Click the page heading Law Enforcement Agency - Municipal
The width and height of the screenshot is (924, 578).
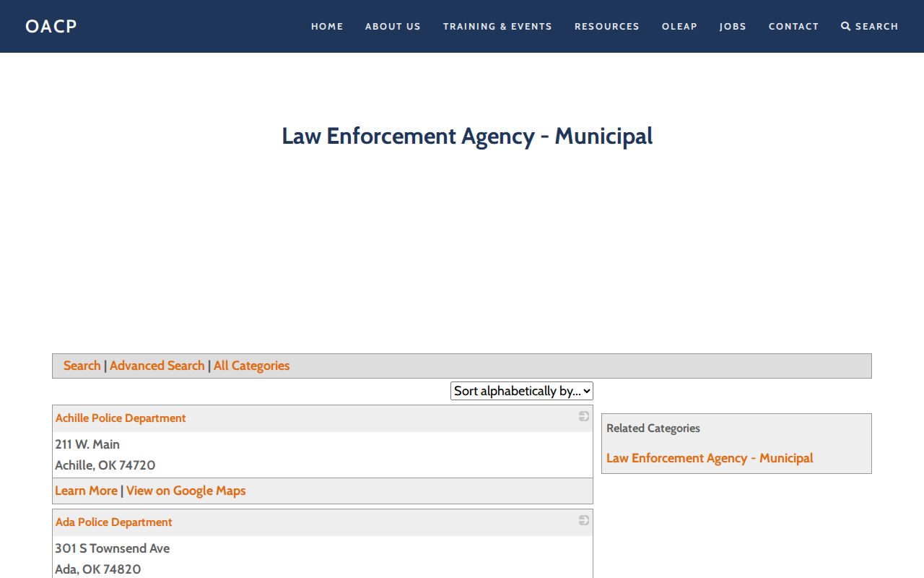(467, 136)
